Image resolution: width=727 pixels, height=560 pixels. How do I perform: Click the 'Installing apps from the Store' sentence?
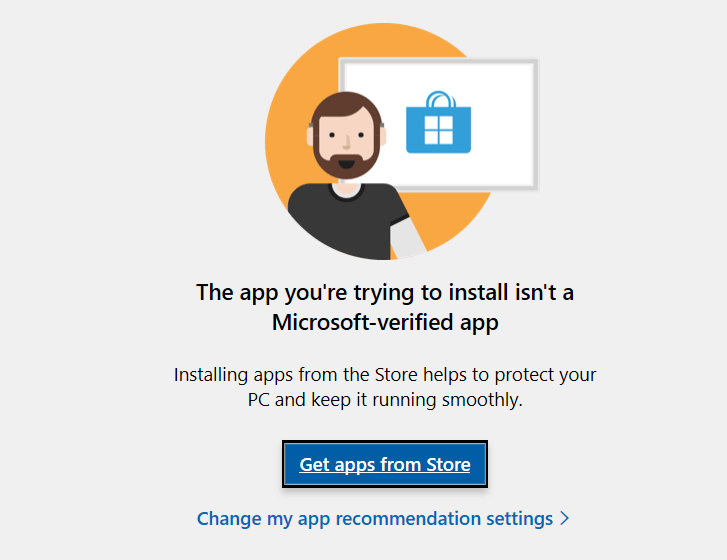[385, 375]
